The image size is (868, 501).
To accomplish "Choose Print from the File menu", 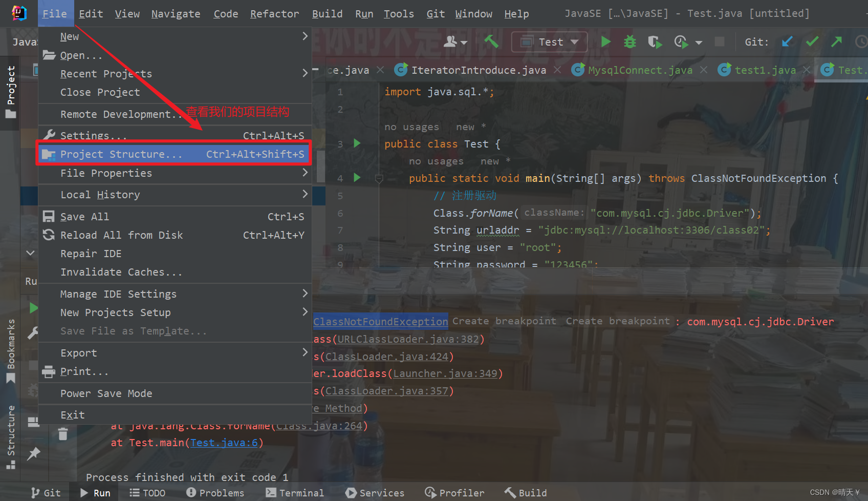I will pyautogui.click(x=175, y=371).
